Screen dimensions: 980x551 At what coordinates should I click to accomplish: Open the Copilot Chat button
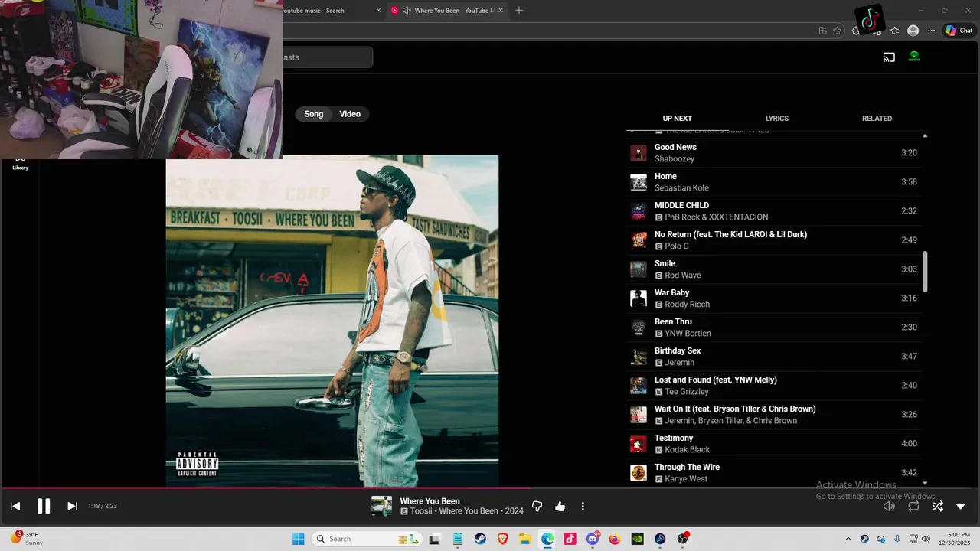click(x=959, y=31)
